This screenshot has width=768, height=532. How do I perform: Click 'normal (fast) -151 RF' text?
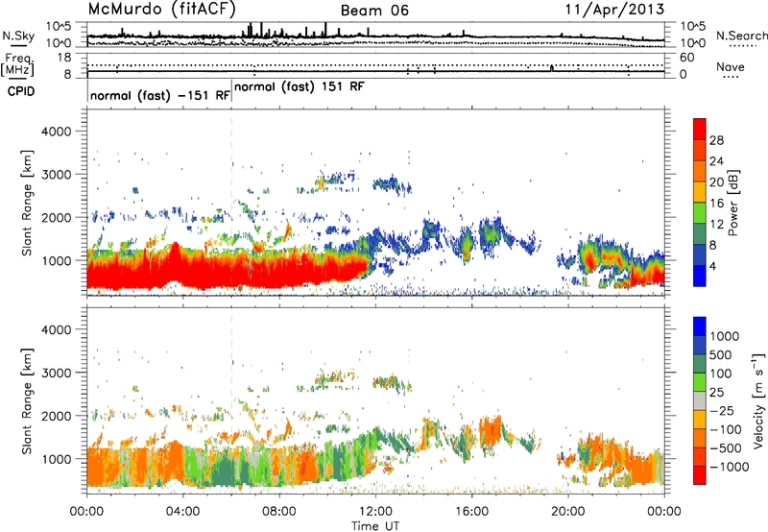point(160,95)
